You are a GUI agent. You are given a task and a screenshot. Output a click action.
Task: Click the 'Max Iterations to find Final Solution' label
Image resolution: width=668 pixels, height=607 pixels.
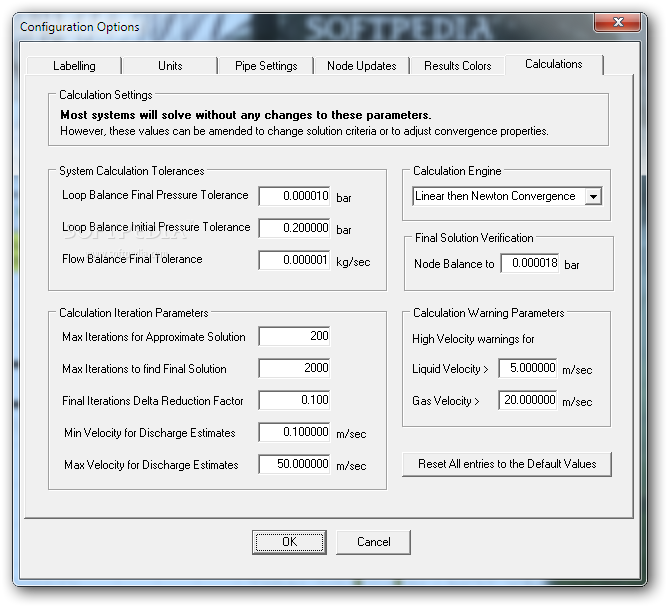(144, 369)
